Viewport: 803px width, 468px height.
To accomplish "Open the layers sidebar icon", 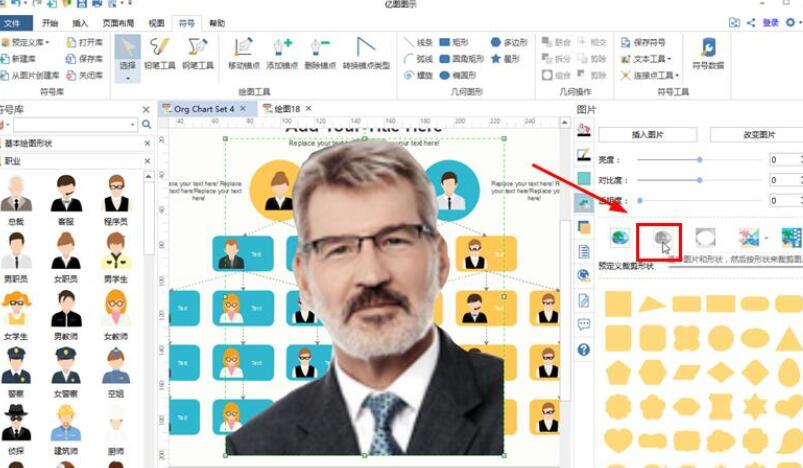I will click(584, 227).
